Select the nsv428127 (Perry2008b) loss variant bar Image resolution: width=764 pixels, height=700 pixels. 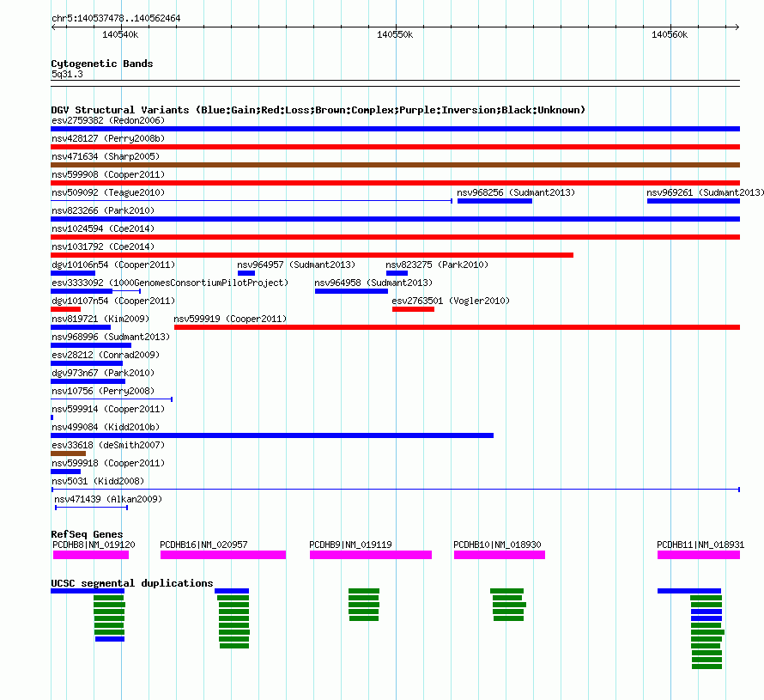[x=395, y=147]
